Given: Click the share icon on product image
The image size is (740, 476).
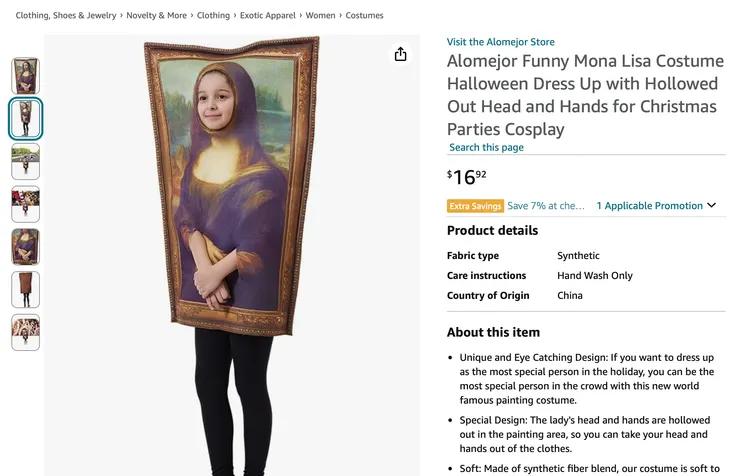Looking at the screenshot, I should click(x=401, y=54).
